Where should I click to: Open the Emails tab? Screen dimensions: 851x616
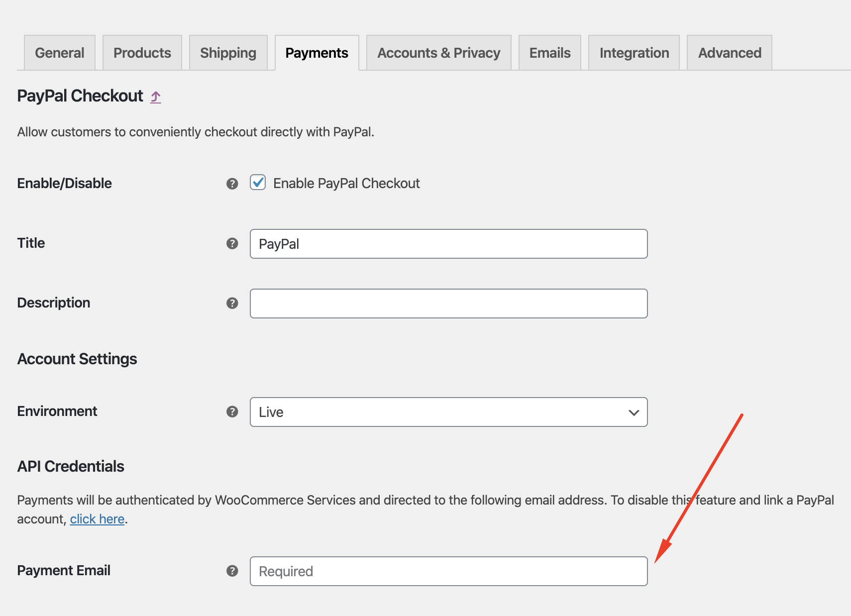coord(549,52)
